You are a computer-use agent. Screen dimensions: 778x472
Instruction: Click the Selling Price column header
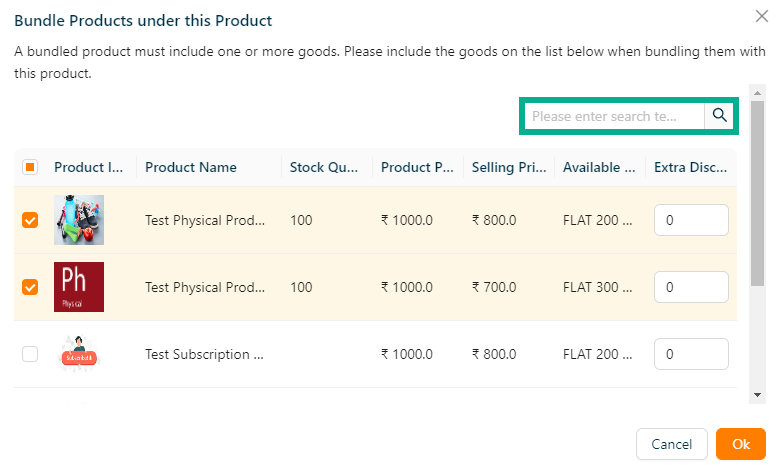coord(509,167)
